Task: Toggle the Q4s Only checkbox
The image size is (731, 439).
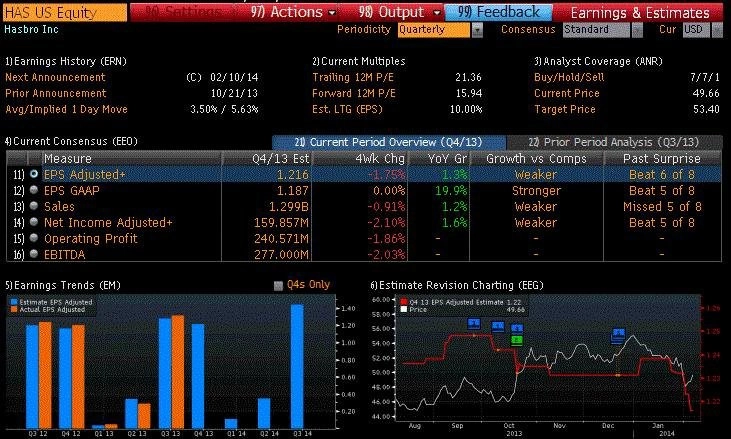Action: 278,286
